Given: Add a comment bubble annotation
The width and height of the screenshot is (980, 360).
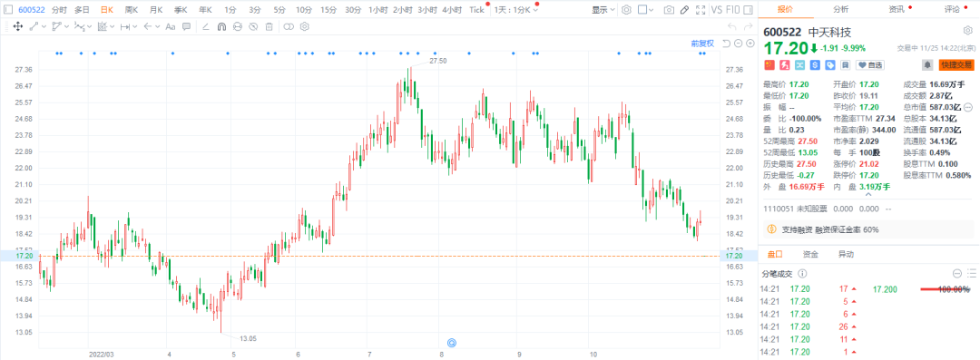Looking at the screenshot, I should click(x=186, y=27).
